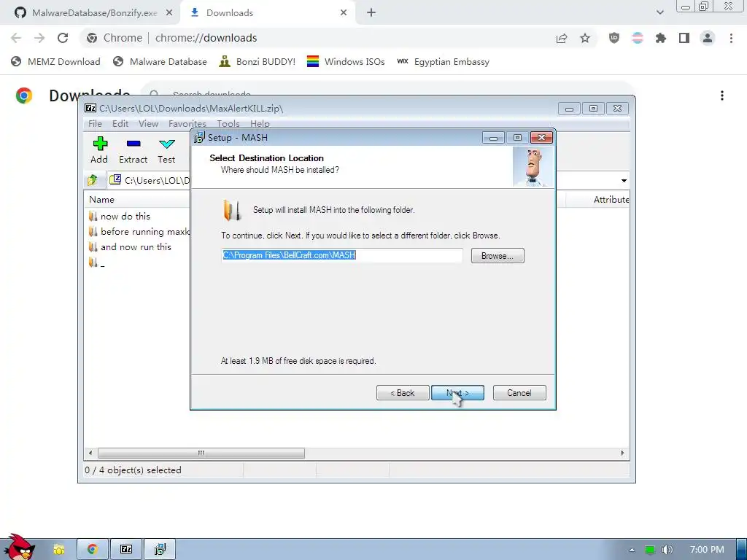Image resolution: width=747 pixels, height=560 pixels.
Task: Select the 'before running maxk' folder
Action: [139, 231]
